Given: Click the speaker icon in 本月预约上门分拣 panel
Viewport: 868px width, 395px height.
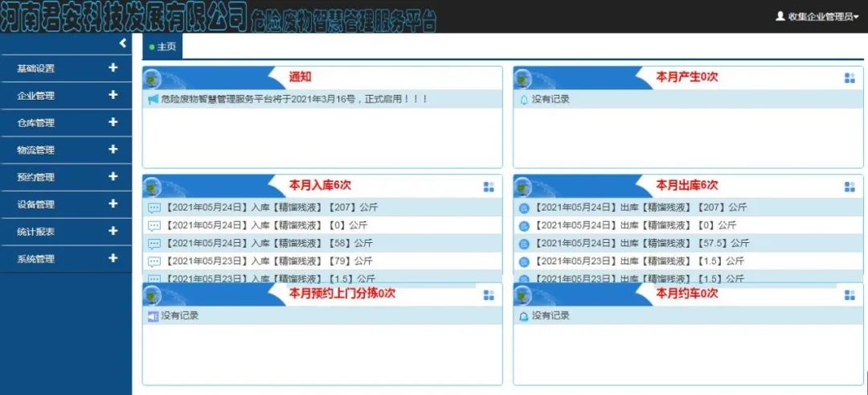Looking at the screenshot, I should 154,316.
